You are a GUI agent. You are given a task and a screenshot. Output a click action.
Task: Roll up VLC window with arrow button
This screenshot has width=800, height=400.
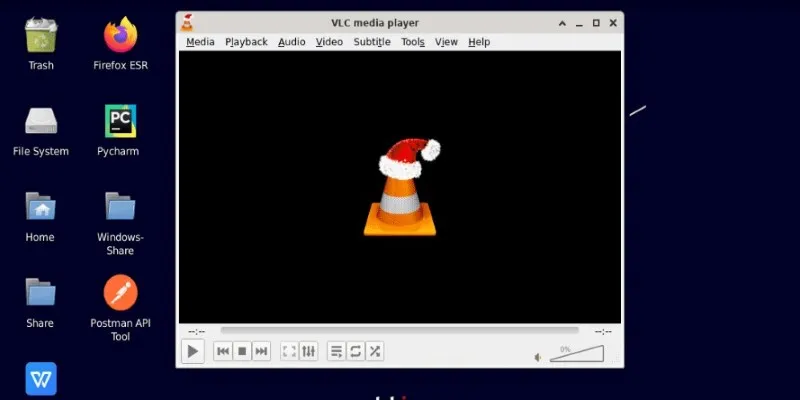(562, 23)
